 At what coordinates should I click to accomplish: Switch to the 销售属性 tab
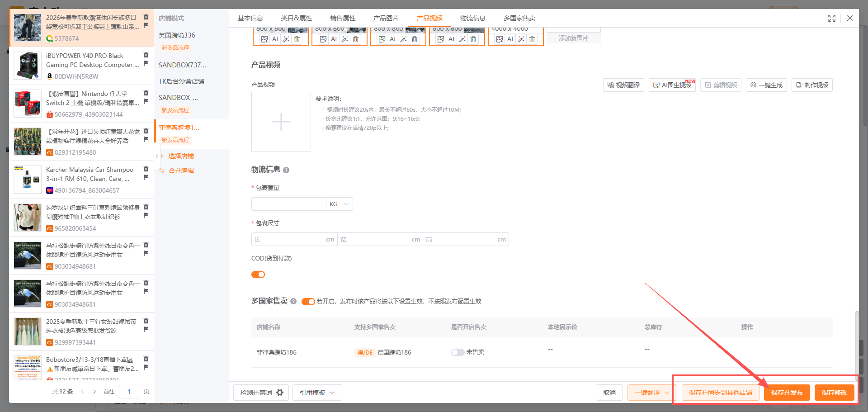click(343, 18)
